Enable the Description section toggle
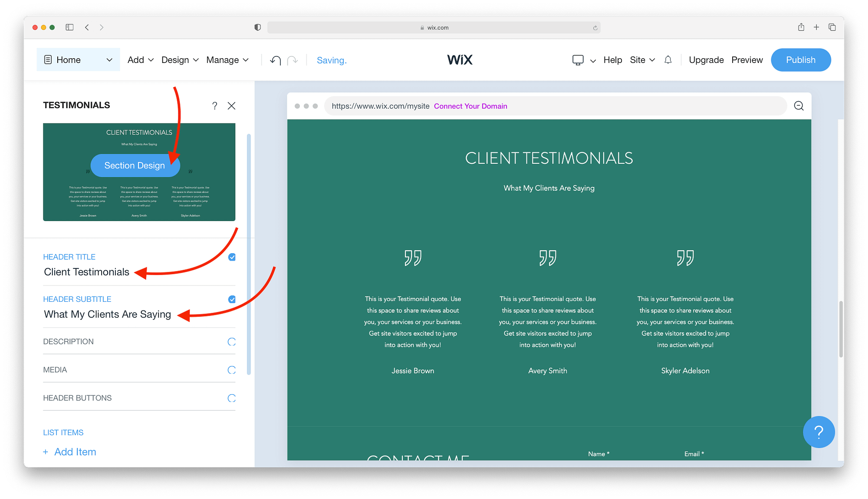This screenshot has height=499, width=868. click(231, 341)
